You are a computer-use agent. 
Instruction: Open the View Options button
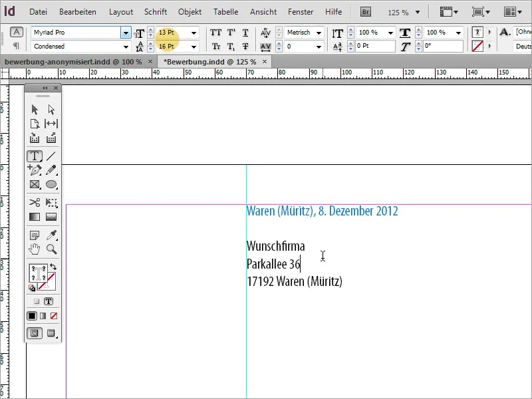point(448,12)
